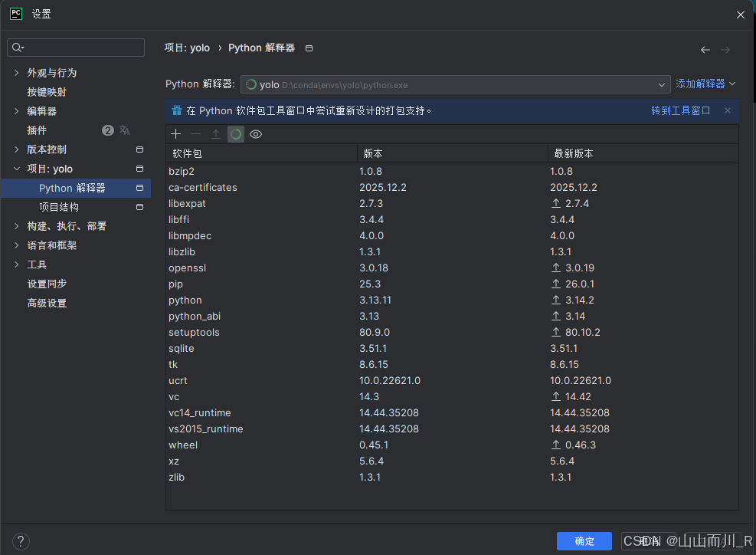
Task: Open the 插件 settings page
Action: point(37,130)
